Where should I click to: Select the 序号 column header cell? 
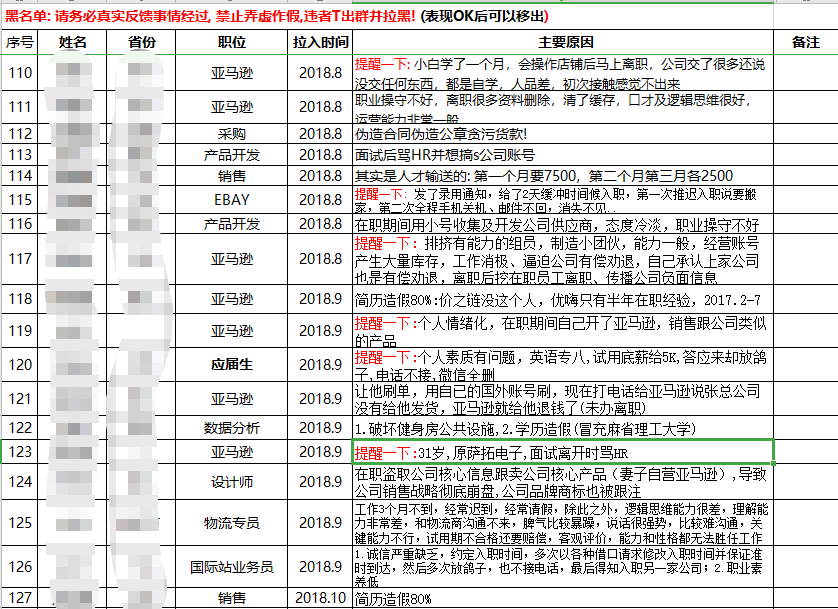point(19,42)
